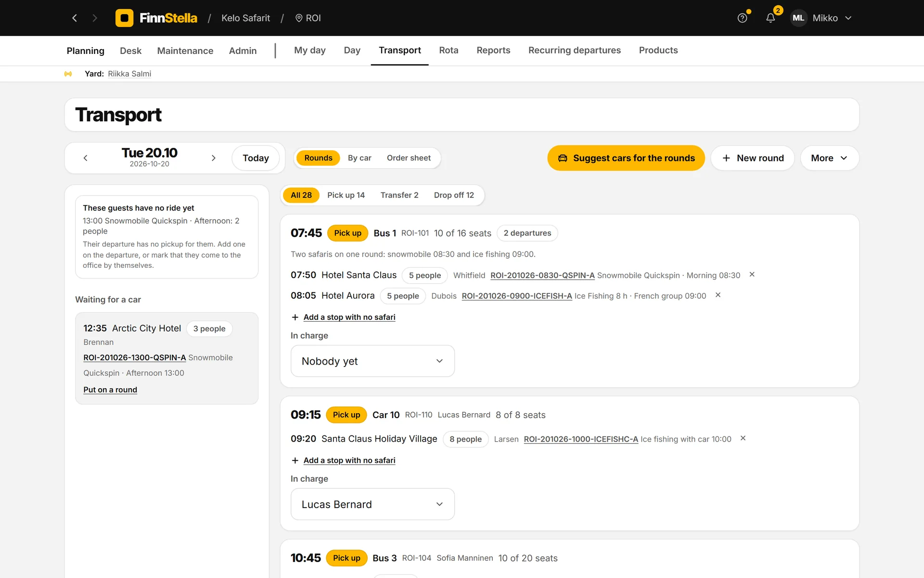Go back with the header arrow
This screenshot has width=924, height=578.
click(x=75, y=18)
